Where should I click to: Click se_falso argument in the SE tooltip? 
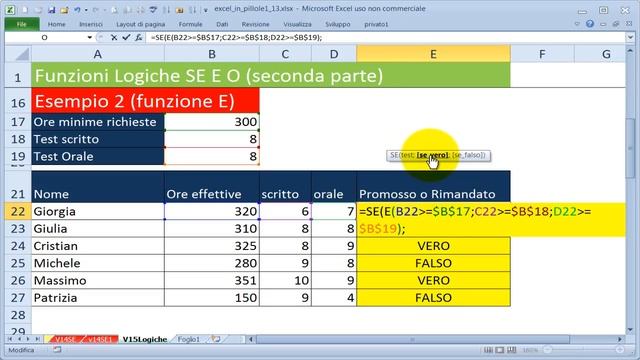[469, 155]
